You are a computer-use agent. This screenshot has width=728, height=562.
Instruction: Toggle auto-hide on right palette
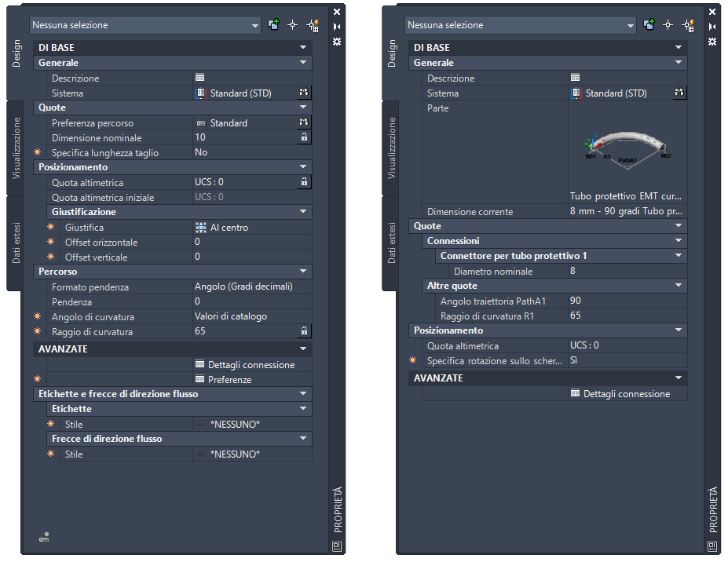[x=712, y=27]
